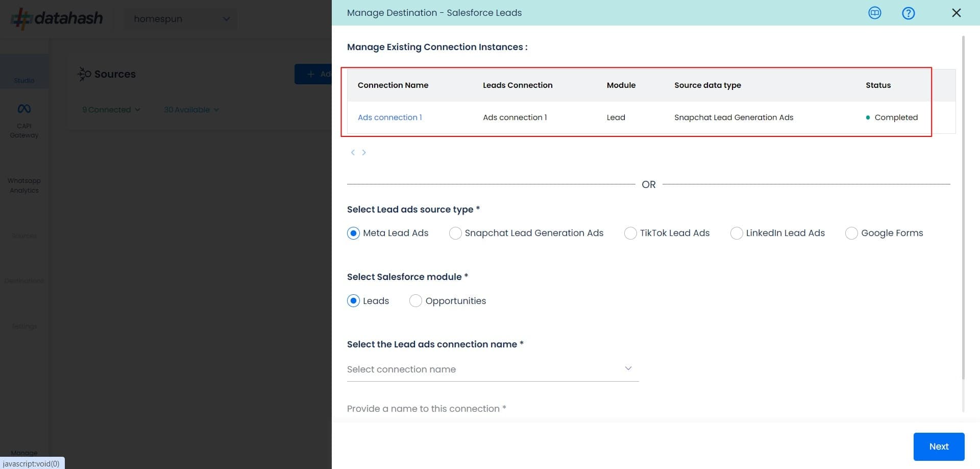Screen dimensions: 980x469
Task: Open Studio in sidebar
Action: click(24, 72)
